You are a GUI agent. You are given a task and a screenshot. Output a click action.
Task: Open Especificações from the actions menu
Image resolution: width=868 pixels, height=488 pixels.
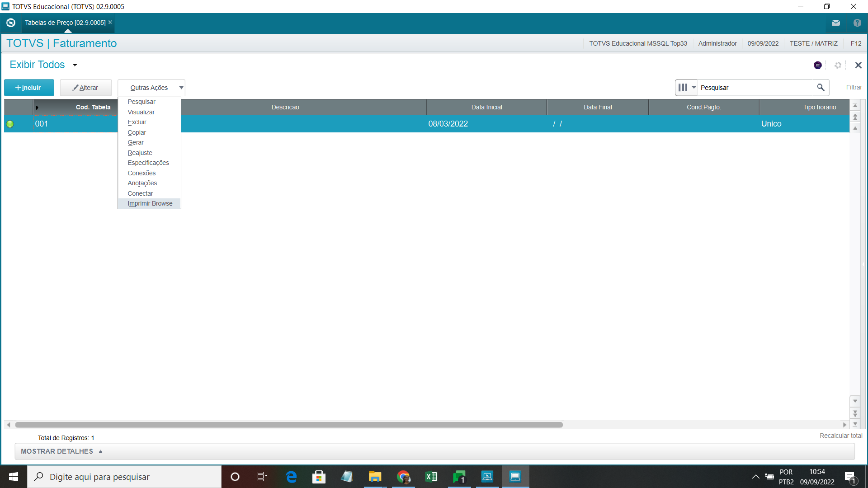tap(148, 163)
